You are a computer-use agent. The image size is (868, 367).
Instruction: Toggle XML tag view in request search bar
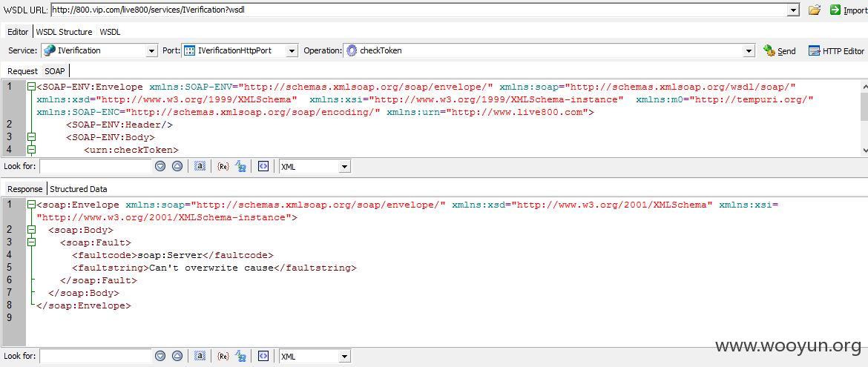click(263, 166)
